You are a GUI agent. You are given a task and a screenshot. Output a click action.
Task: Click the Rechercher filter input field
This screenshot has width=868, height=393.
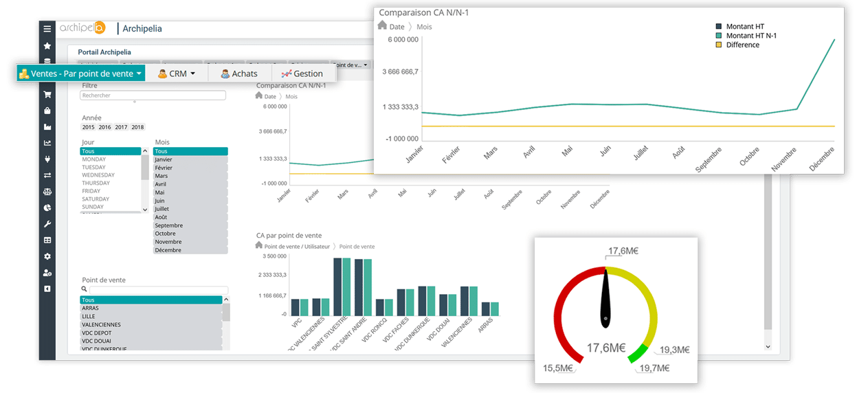click(153, 96)
